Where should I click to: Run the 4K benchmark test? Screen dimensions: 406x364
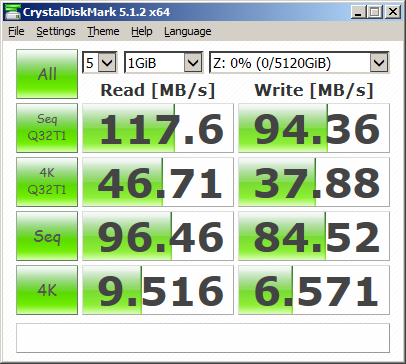(47, 290)
